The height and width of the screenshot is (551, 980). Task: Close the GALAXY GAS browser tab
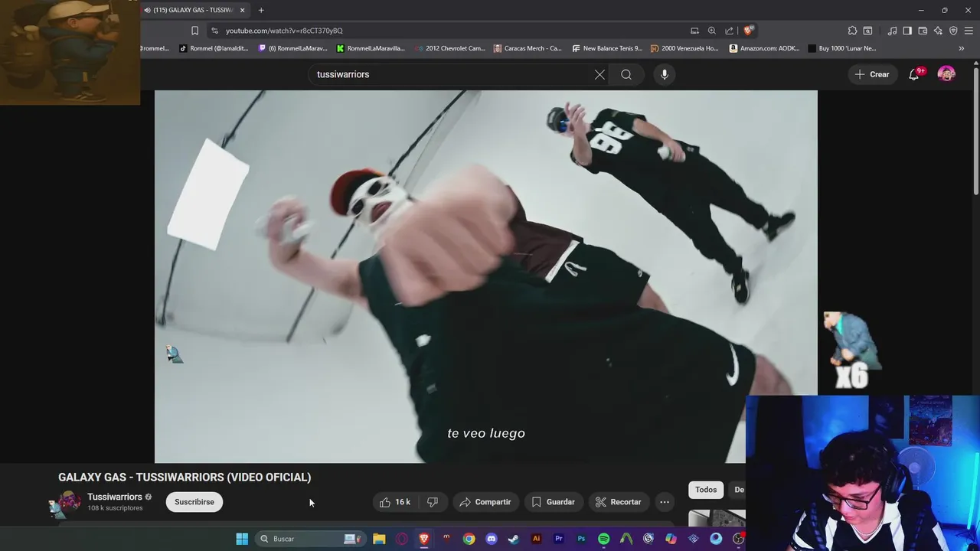click(x=243, y=10)
